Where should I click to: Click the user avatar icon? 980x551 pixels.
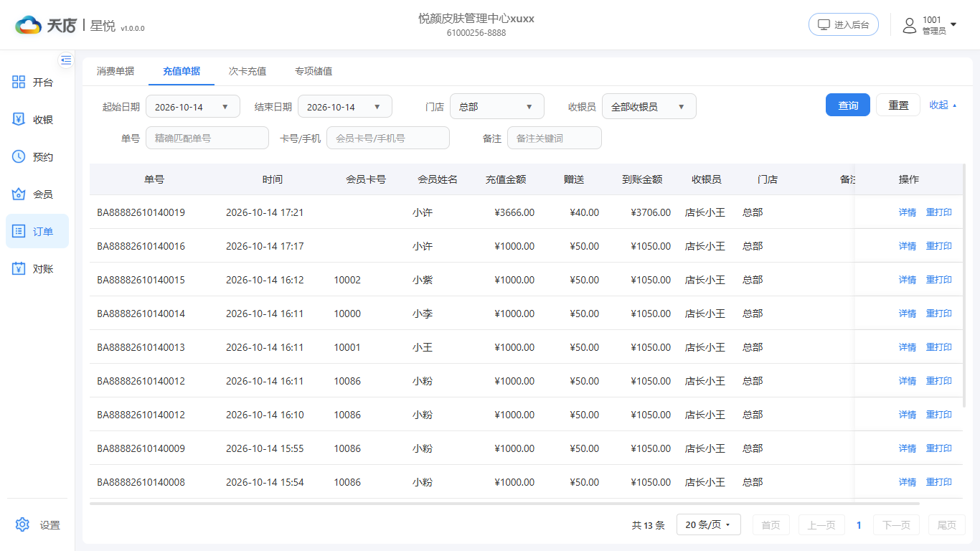click(910, 26)
